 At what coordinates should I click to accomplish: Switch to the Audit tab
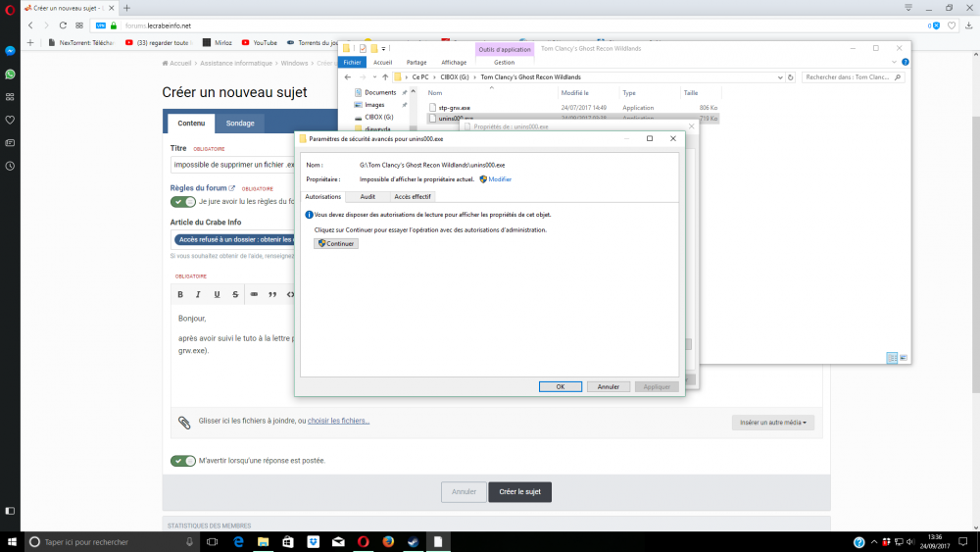367,197
